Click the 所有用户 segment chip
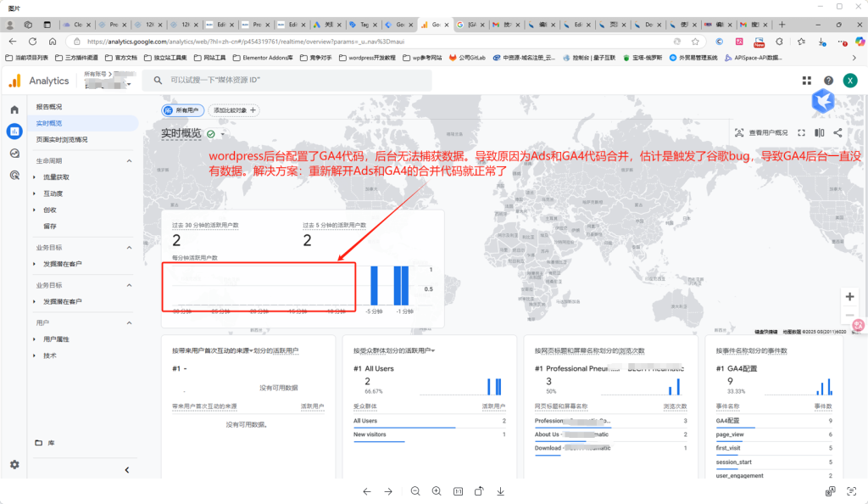868x504 pixels. [183, 110]
